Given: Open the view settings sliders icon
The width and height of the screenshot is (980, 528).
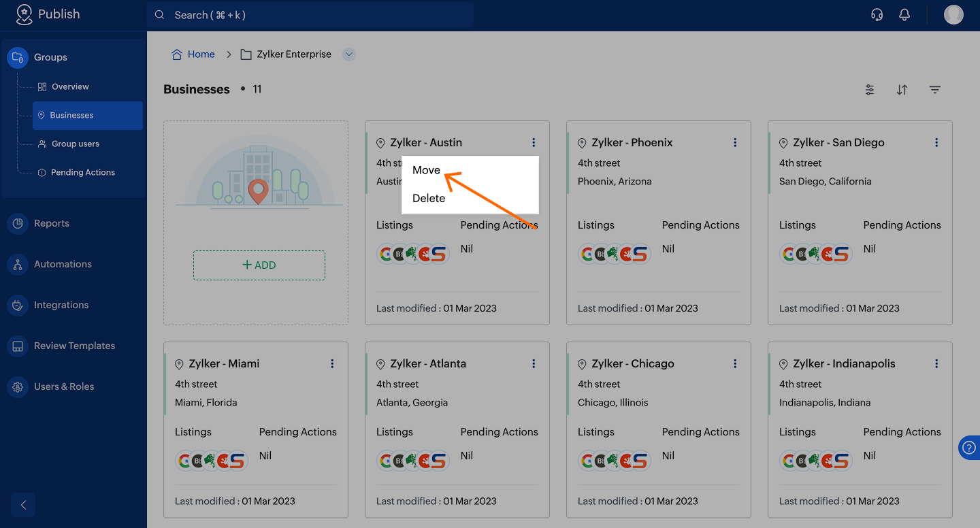Looking at the screenshot, I should [x=870, y=90].
